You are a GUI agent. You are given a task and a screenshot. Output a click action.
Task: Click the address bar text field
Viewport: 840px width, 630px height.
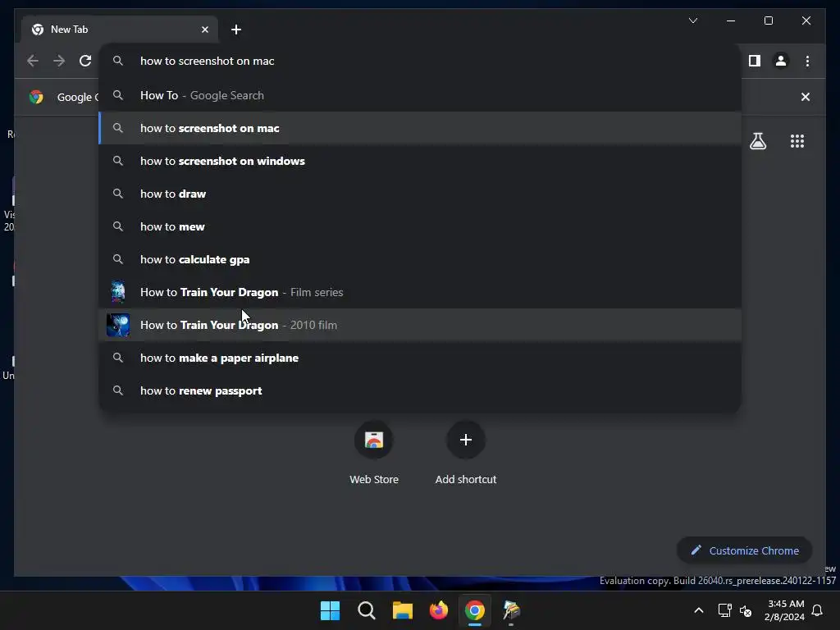(421, 61)
